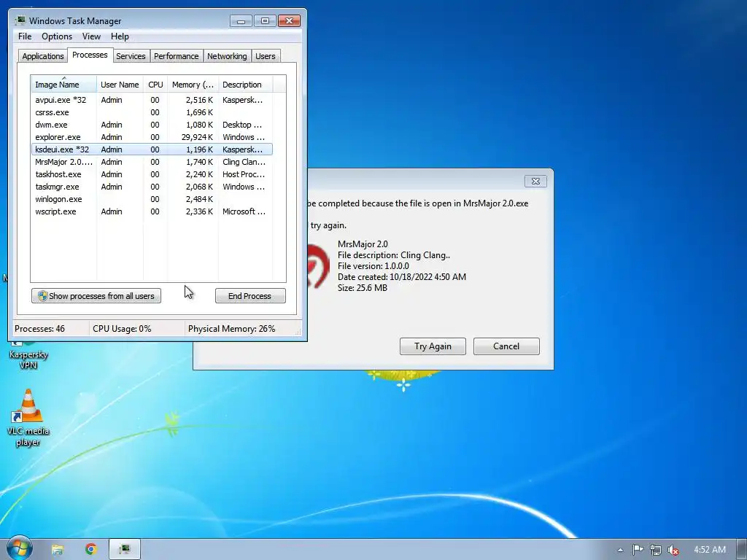Click the Task Manager taskbar button
Screen dimensions: 747x560
tap(125, 550)
